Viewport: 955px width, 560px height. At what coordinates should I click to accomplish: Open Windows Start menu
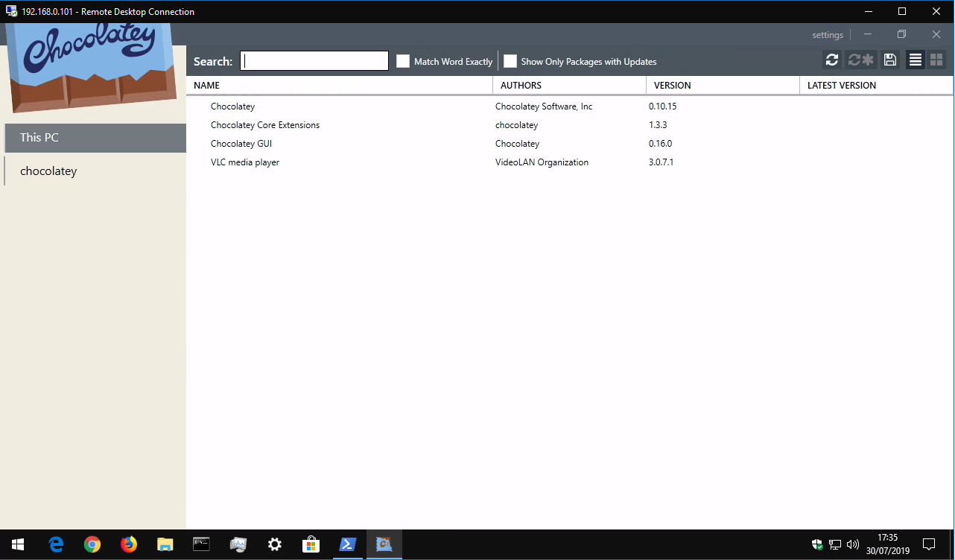pyautogui.click(x=18, y=544)
